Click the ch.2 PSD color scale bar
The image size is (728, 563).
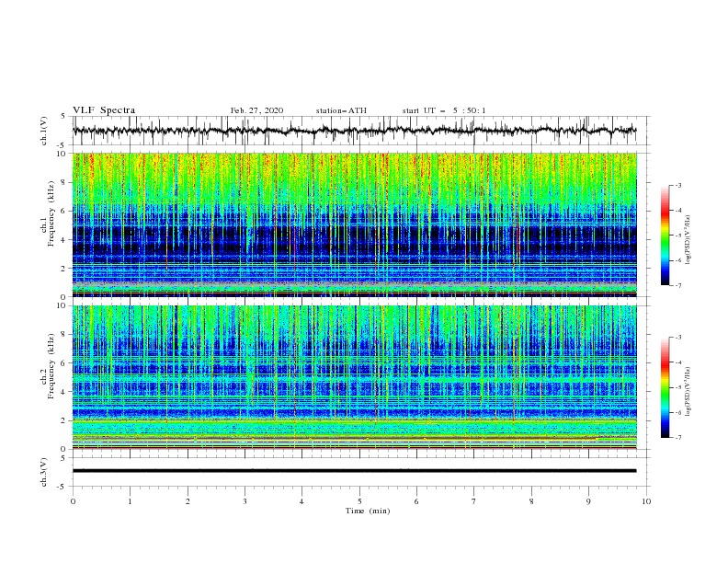coord(665,387)
